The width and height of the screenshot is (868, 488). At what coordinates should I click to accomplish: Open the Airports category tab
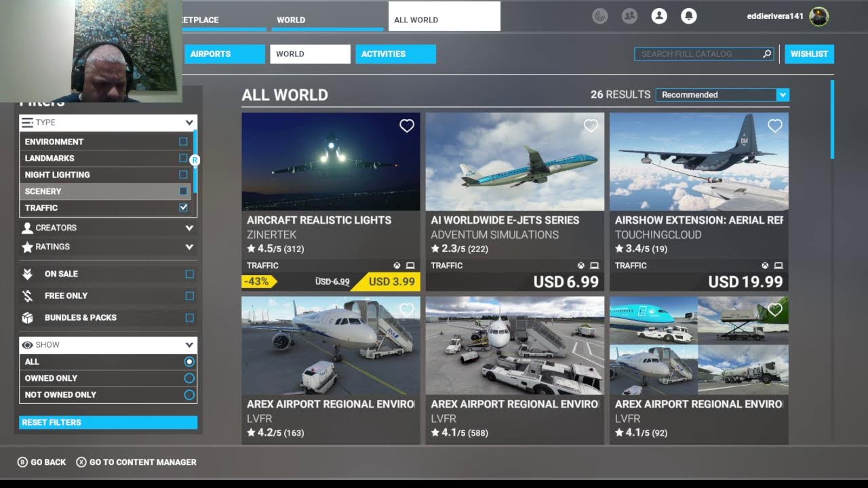coord(224,54)
